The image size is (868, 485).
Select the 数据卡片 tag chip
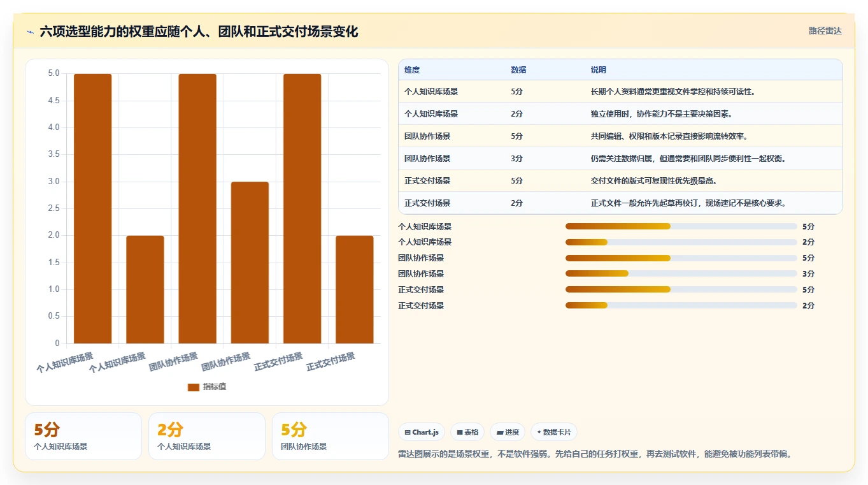pyautogui.click(x=554, y=432)
